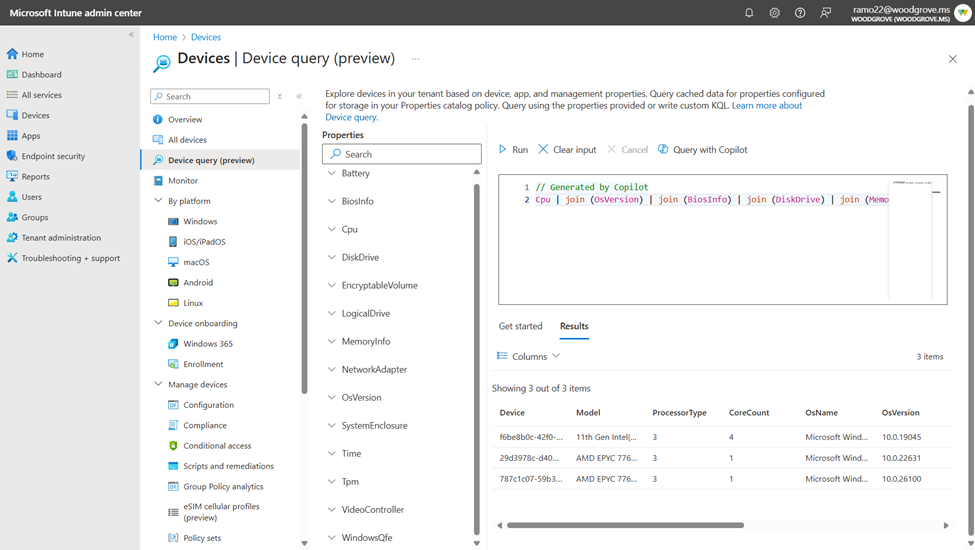Image resolution: width=975 pixels, height=550 pixels.
Task: Open the Linux platform item
Action: [x=193, y=303]
